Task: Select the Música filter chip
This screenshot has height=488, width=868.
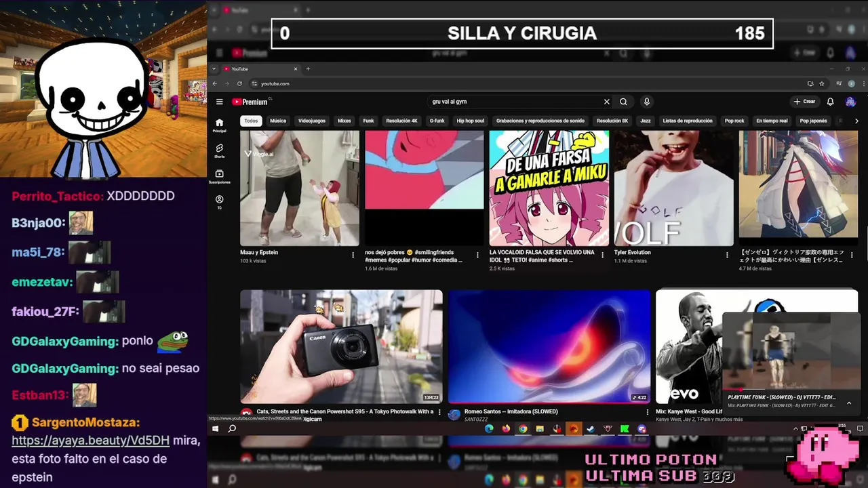Action: [x=278, y=121]
